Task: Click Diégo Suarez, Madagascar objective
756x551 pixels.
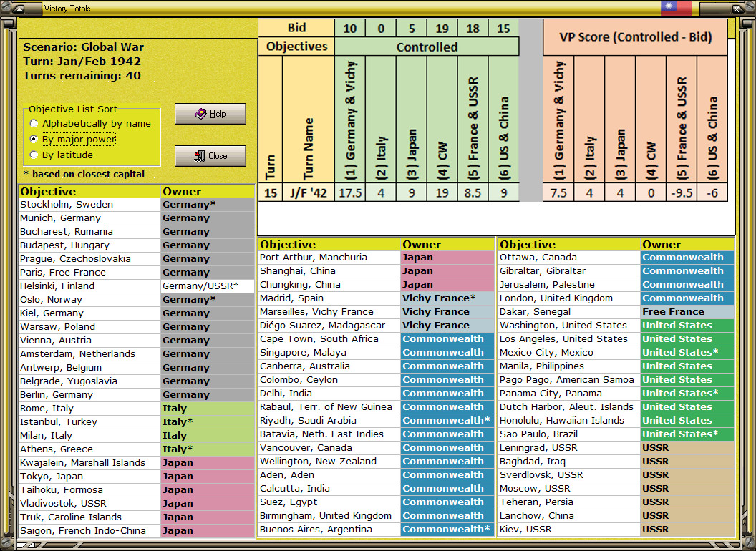Action: [x=329, y=326]
